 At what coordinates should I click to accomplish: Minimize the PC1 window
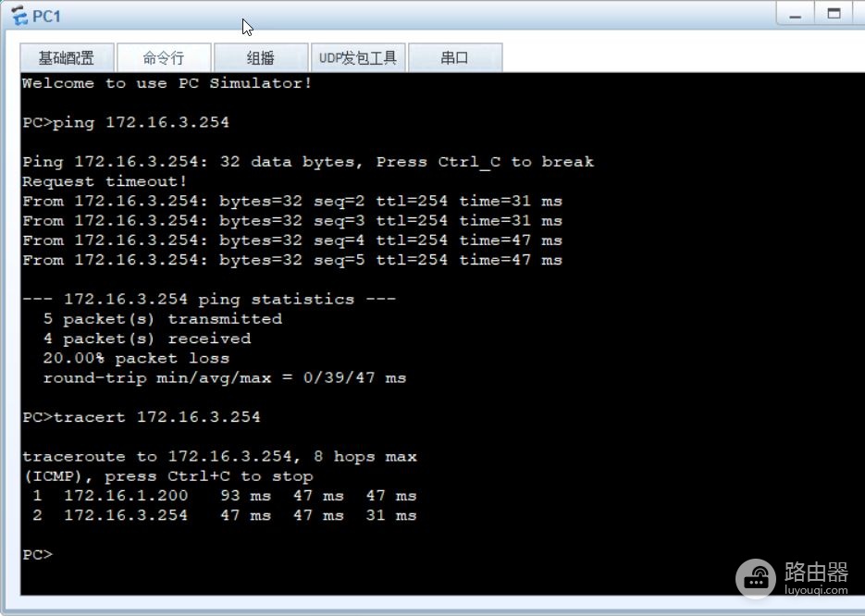tap(795, 14)
